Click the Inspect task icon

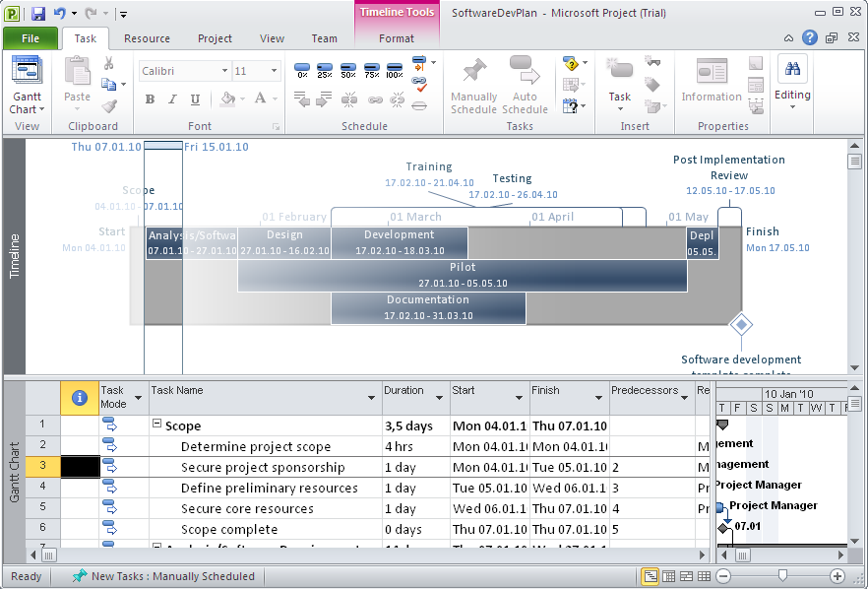pyautogui.click(x=570, y=63)
